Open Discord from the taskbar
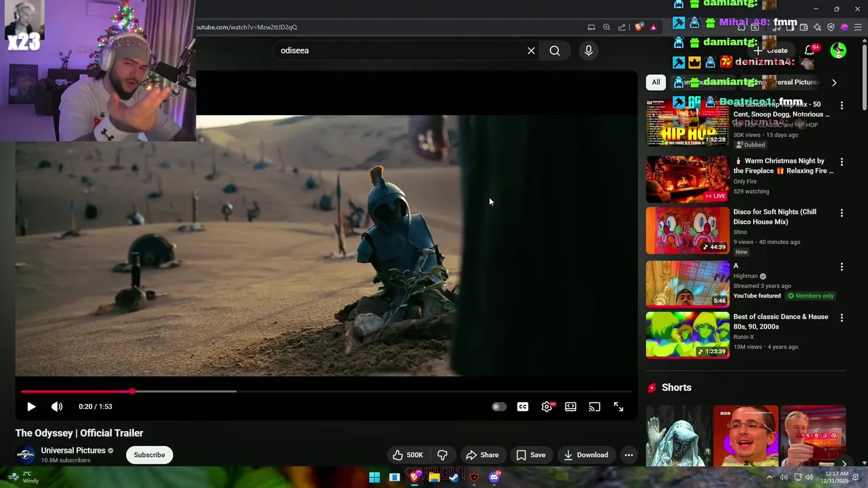This screenshot has width=868, height=488. coord(494,477)
